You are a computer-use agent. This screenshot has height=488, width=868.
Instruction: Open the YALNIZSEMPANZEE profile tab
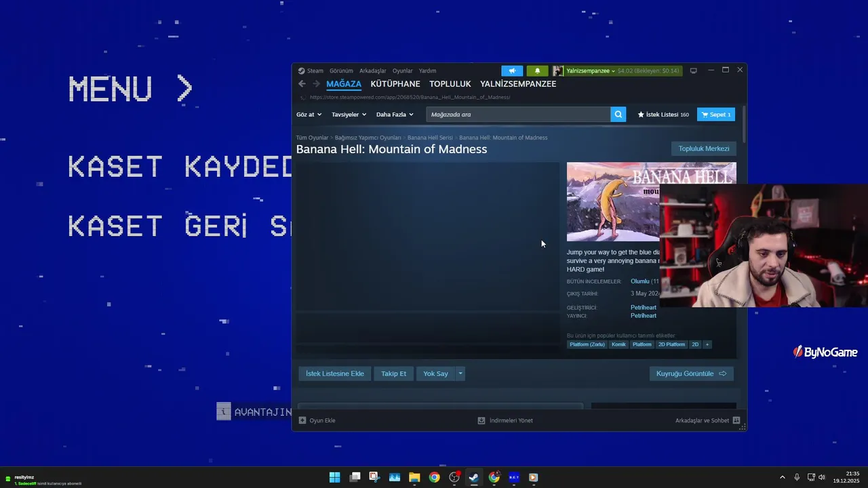(518, 84)
